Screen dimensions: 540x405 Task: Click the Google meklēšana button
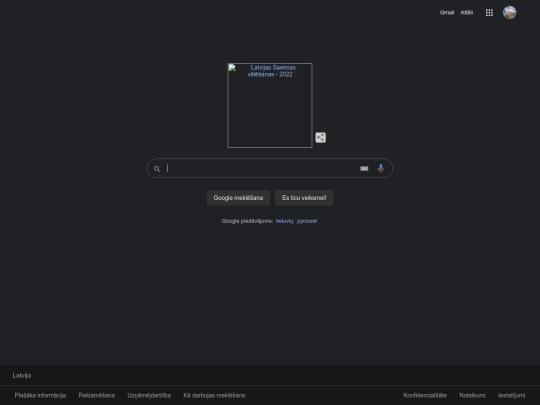(238, 198)
